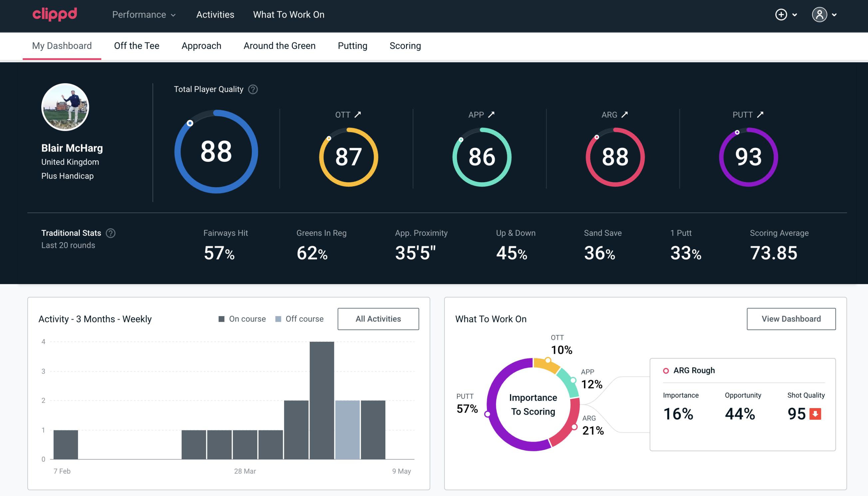This screenshot has height=496, width=868.
Task: Select the Scoring tab
Action: [405, 45]
